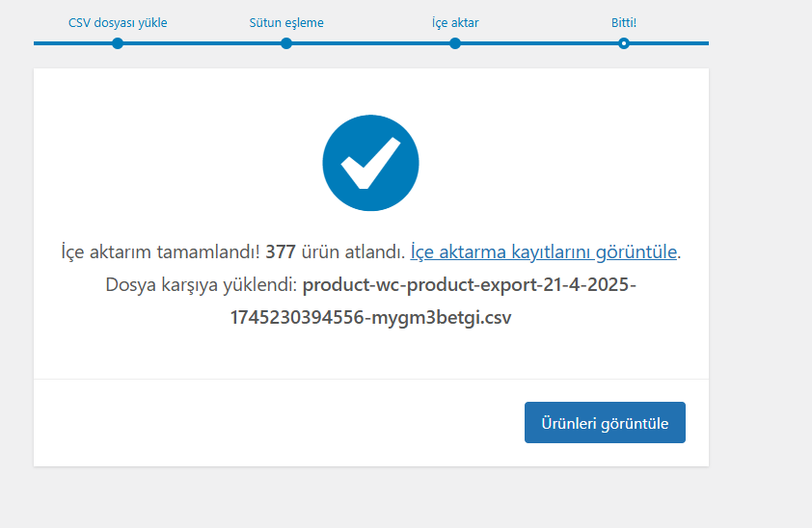This screenshot has width=812, height=528.
Task: Select the CSV dosyası yükle step label
Action: [118, 23]
